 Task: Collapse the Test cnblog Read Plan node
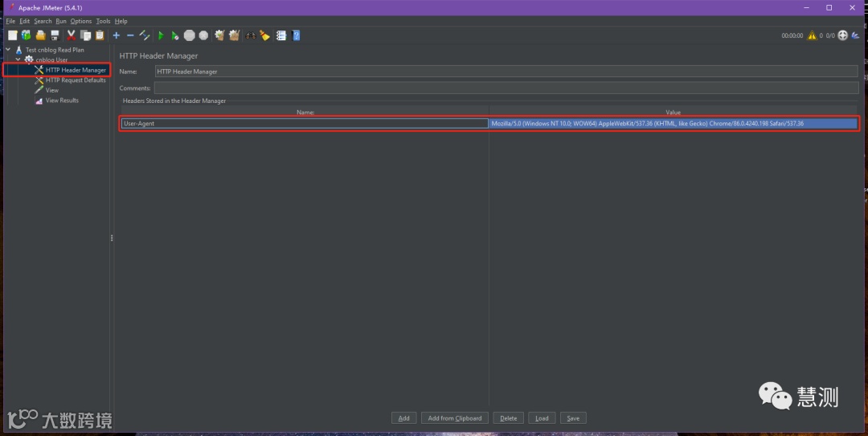tap(8, 49)
